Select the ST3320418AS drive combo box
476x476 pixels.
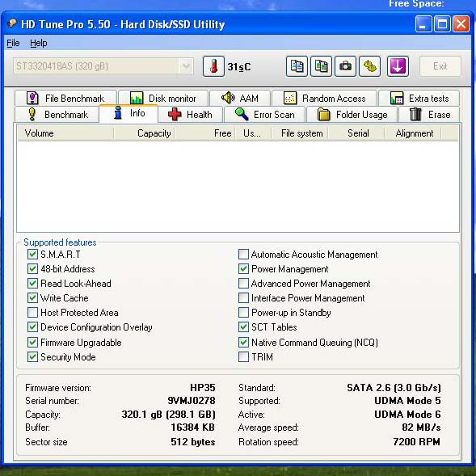coord(103,66)
